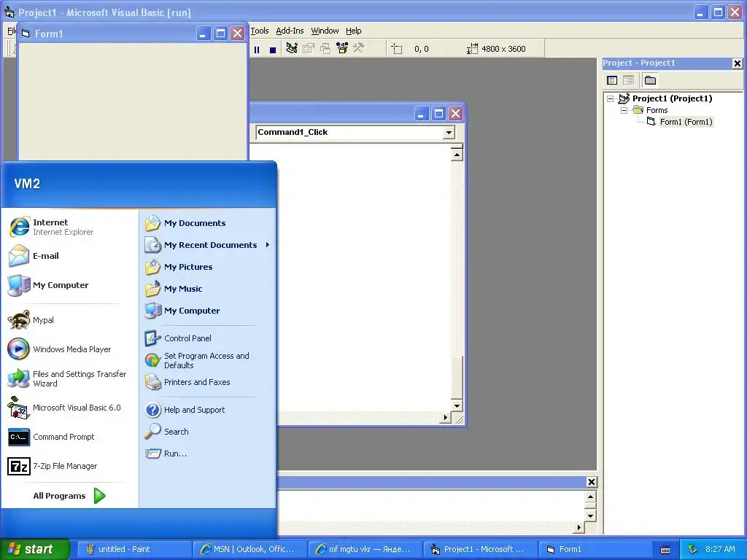Viewport: 747px width, 560px height.
Task: Click the Start button on the taskbar
Action: tap(34, 549)
